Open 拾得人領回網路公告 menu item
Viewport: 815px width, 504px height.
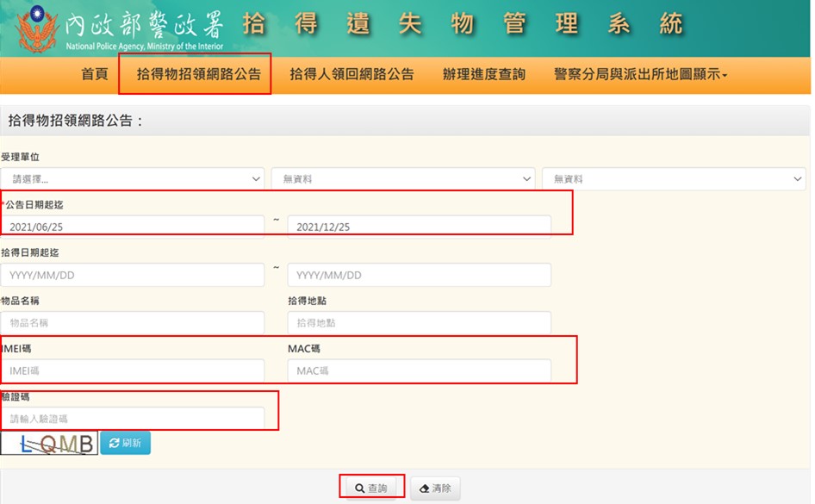(352, 74)
